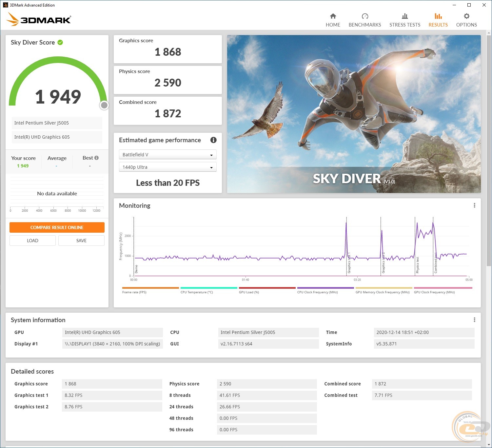Click the Load button
The width and height of the screenshot is (492, 448).
click(x=32, y=241)
